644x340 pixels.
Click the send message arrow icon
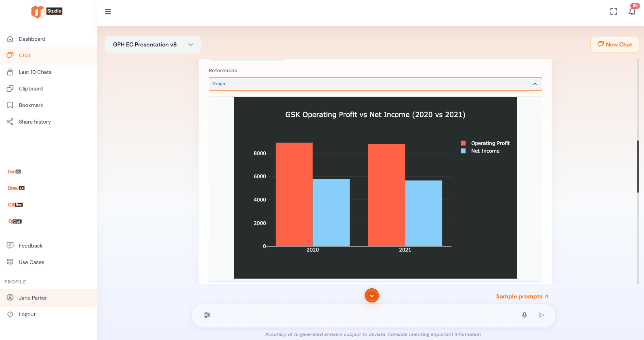[x=541, y=315]
